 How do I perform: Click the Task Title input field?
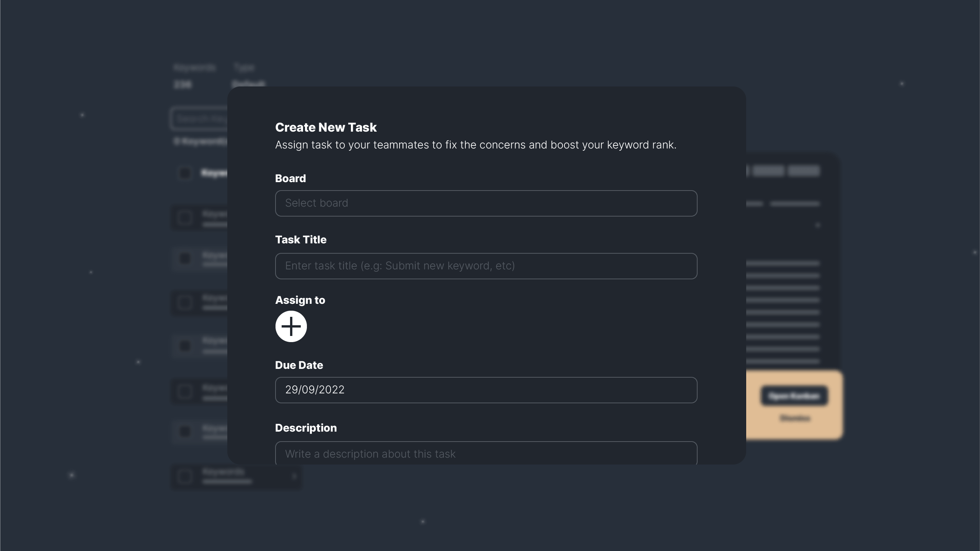(486, 266)
